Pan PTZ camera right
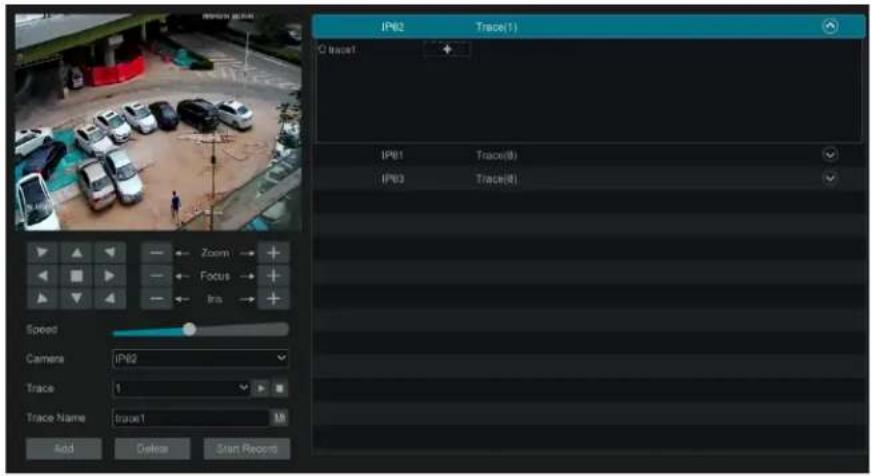This screenshot has width=871, height=476. point(110,275)
